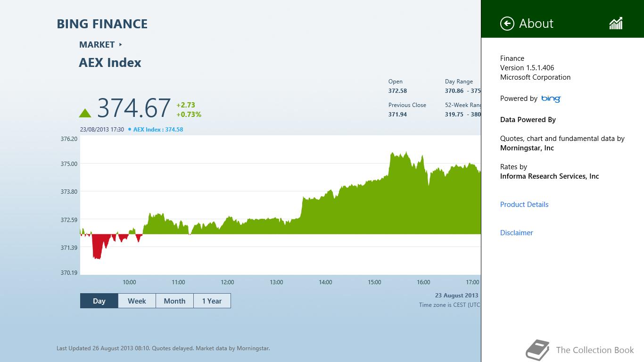This screenshot has height=362, width=644.
Task: Click the Open value 372.58
Action: [397, 91]
